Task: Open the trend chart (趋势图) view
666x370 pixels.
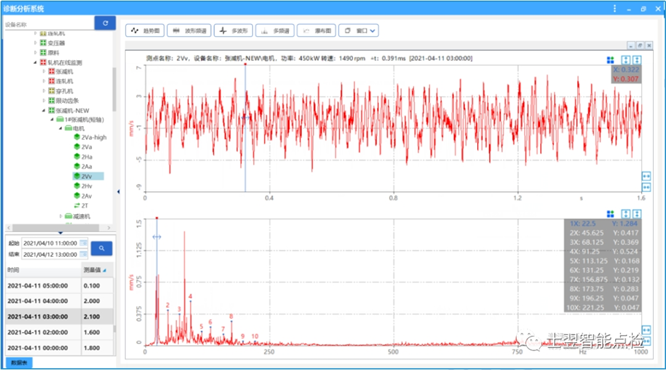Action: coord(145,31)
